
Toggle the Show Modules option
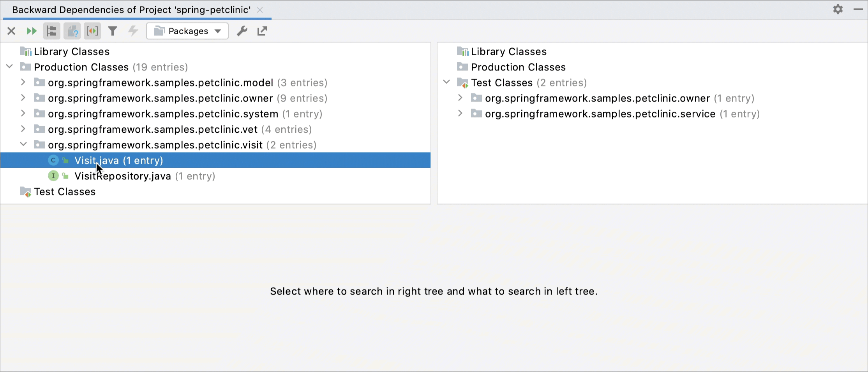[92, 31]
